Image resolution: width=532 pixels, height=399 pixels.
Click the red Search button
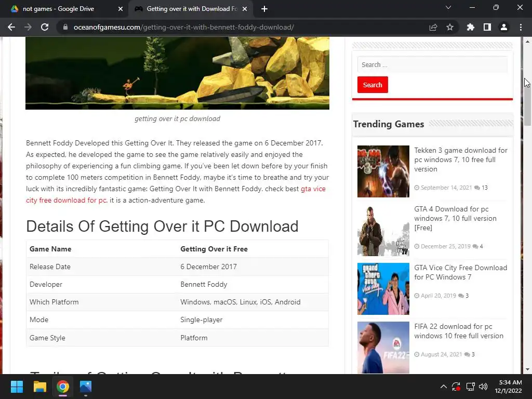[x=373, y=85]
